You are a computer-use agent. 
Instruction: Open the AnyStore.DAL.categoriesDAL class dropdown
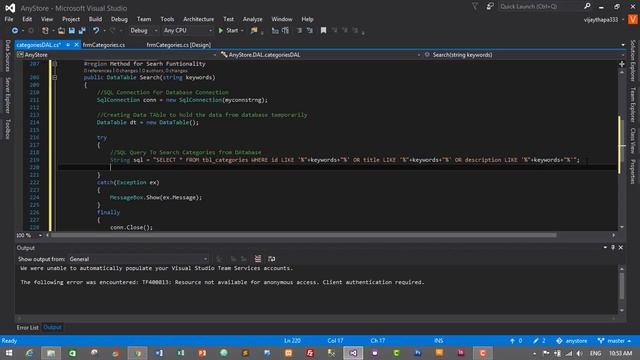pos(321,55)
